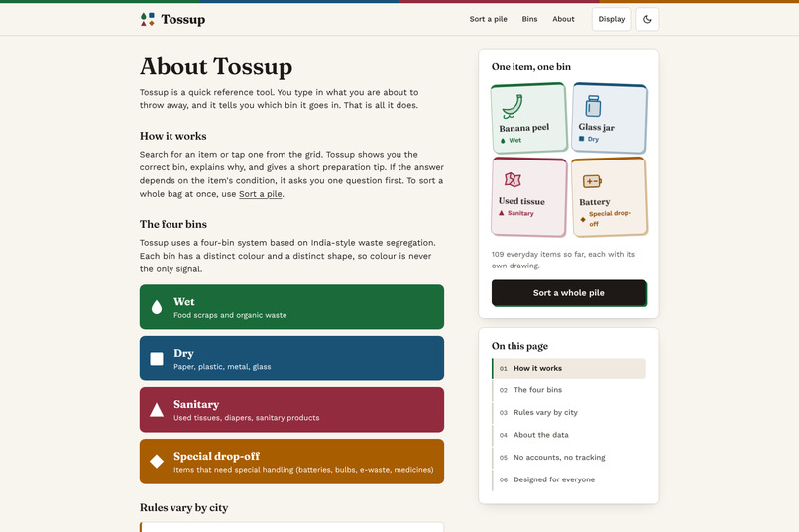Toggle dark mode with the moon icon
The width and height of the screenshot is (799, 532).
pos(647,20)
